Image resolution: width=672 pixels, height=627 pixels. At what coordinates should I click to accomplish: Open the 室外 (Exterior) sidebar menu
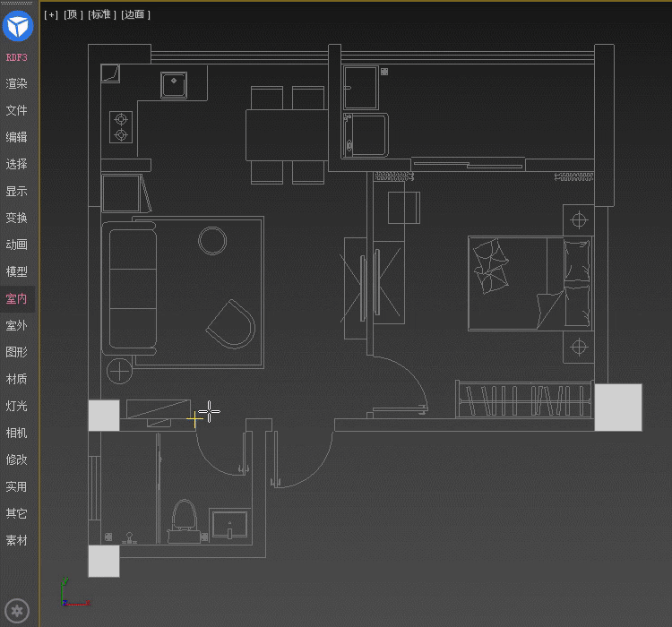(x=17, y=326)
